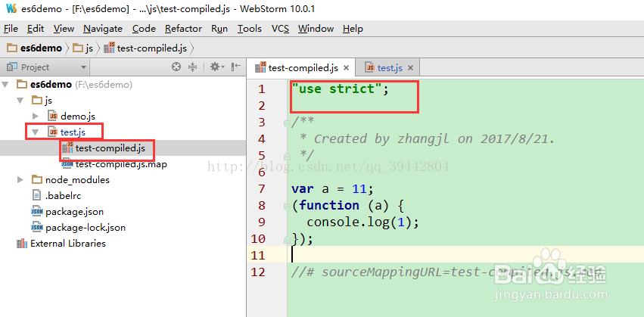This screenshot has height=317, width=644.
Task: Open the File menu
Action: (11, 29)
